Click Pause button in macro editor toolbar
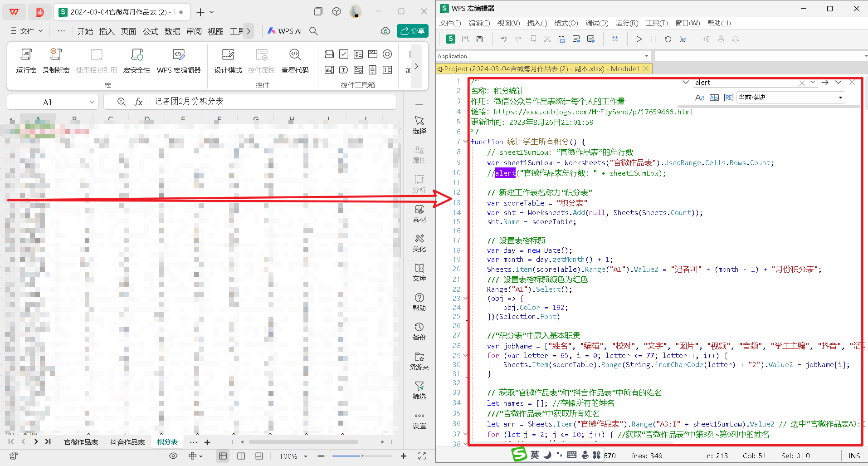This screenshot has width=868, height=466. click(x=653, y=39)
